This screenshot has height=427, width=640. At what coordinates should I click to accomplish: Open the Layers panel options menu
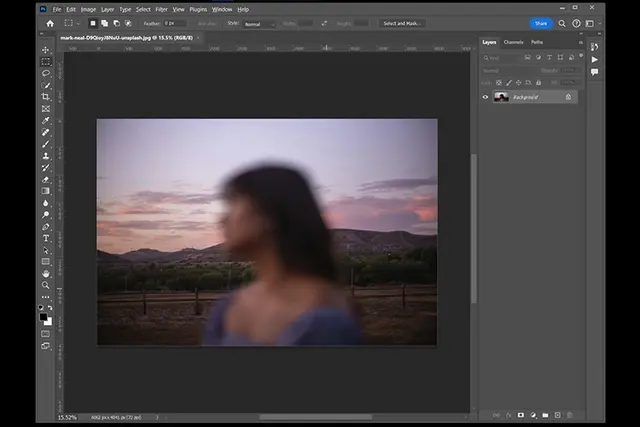[x=580, y=42]
